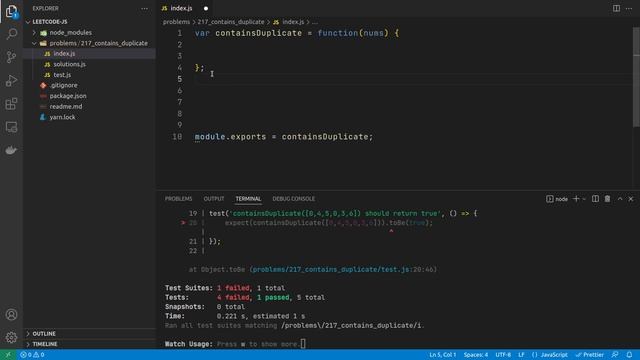
Task: Change UTF-8 file encoding
Action: [503, 355]
